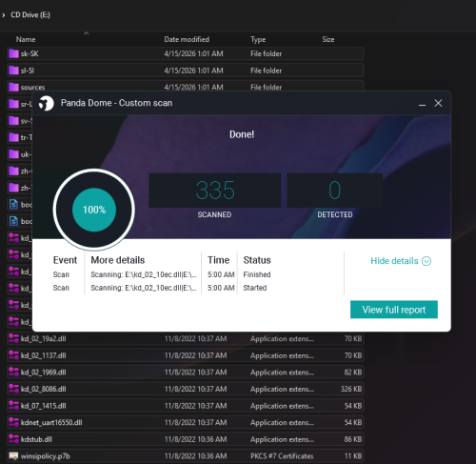Click the 0 detected counter
The height and width of the screenshot is (464, 476).
335,191
